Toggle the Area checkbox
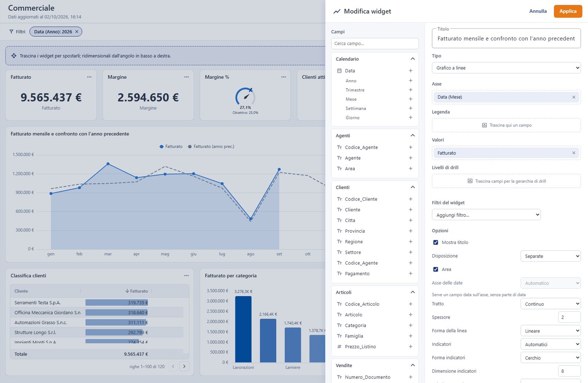The width and height of the screenshot is (588, 383). tap(435, 269)
